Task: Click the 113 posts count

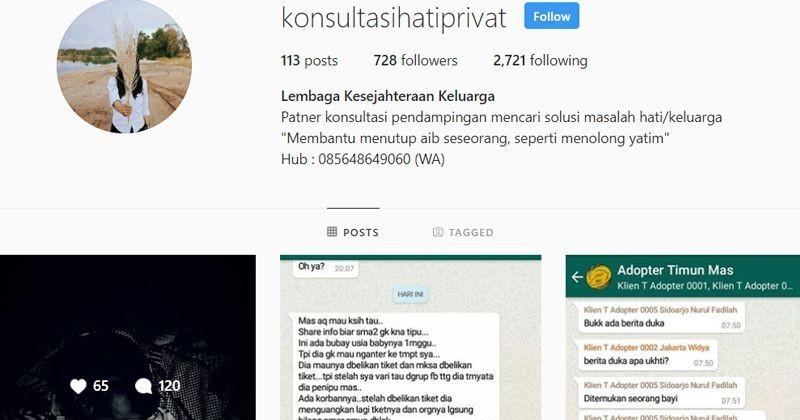Action: [x=309, y=60]
